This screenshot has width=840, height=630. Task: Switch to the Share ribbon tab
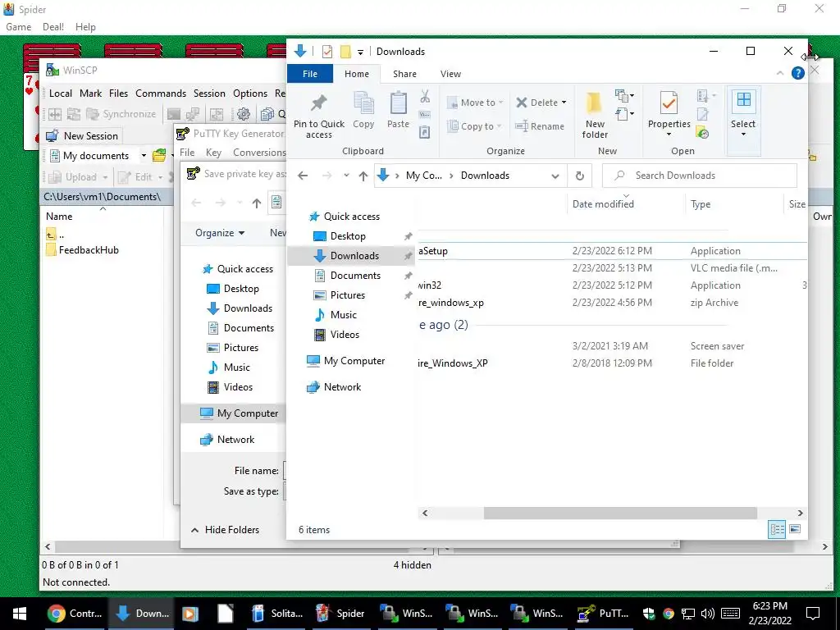[x=404, y=74]
